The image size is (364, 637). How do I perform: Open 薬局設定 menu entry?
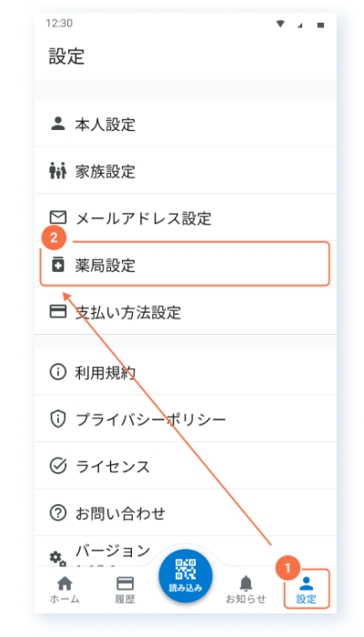[186, 265]
